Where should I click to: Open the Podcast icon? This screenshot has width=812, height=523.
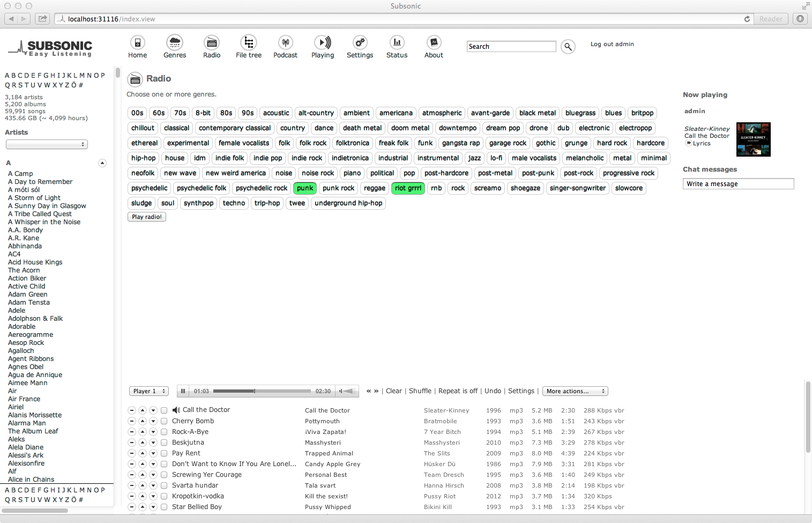click(x=286, y=42)
